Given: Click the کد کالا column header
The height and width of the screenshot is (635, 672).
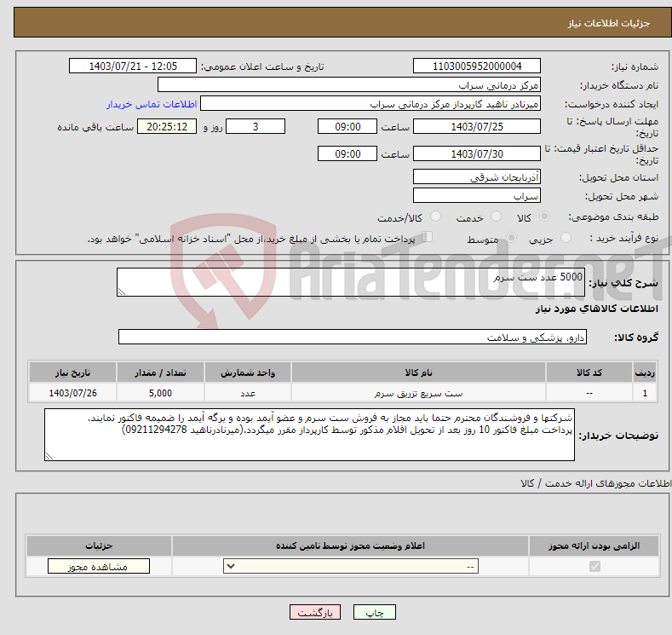Looking at the screenshot, I should 589,372.
